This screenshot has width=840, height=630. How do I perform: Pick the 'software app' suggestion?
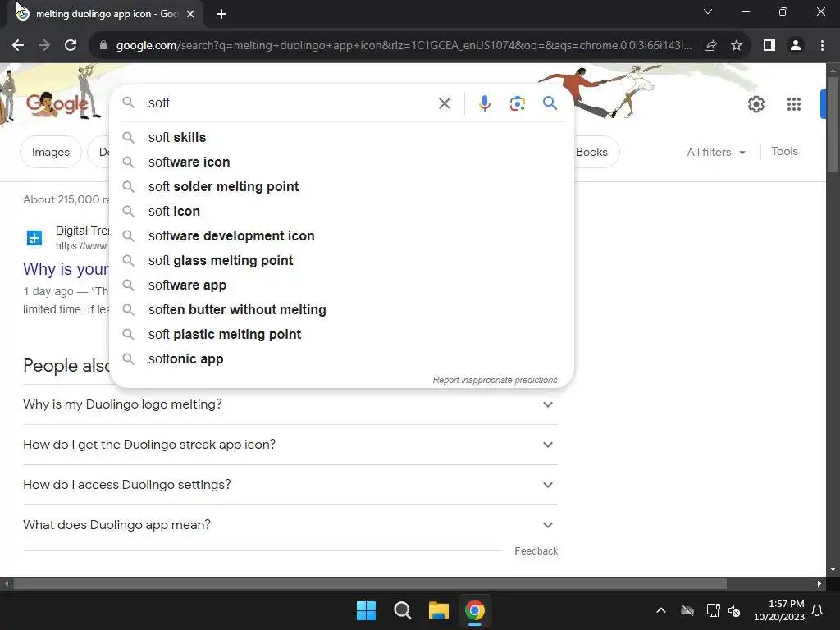coord(341,285)
